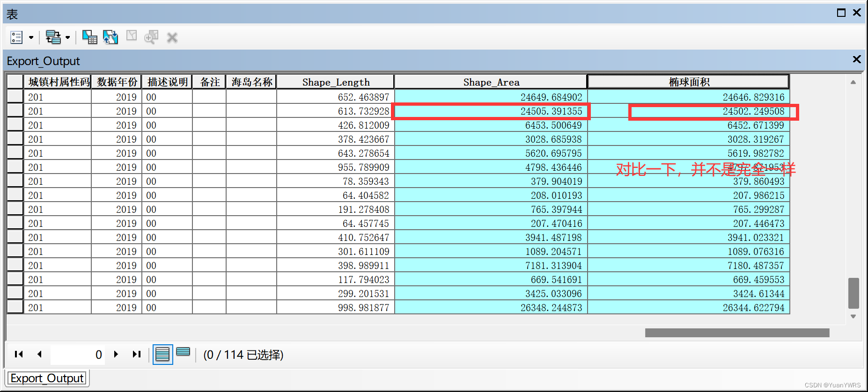Click the Shape_Length cell 117.794023
Screen dimensions: 868x392
[336, 279]
